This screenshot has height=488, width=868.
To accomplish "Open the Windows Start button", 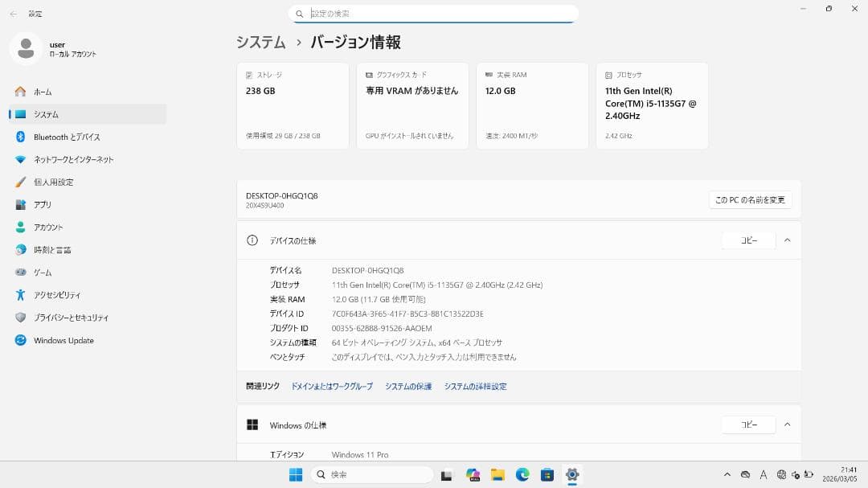I will point(296,474).
